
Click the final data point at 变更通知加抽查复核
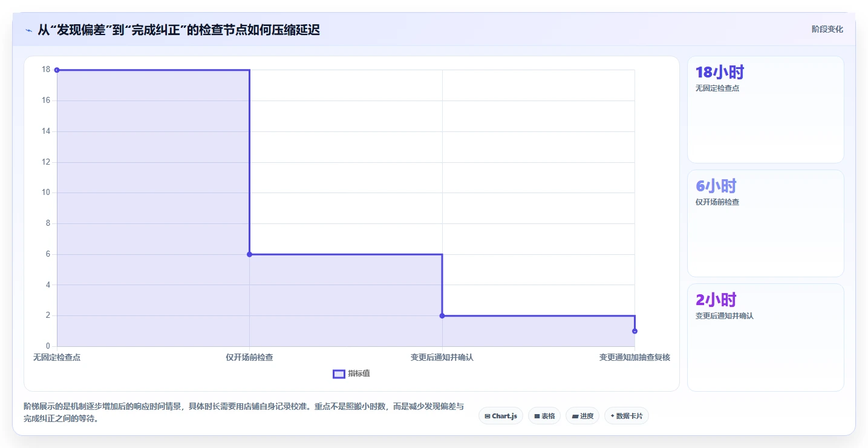coord(635,331)
